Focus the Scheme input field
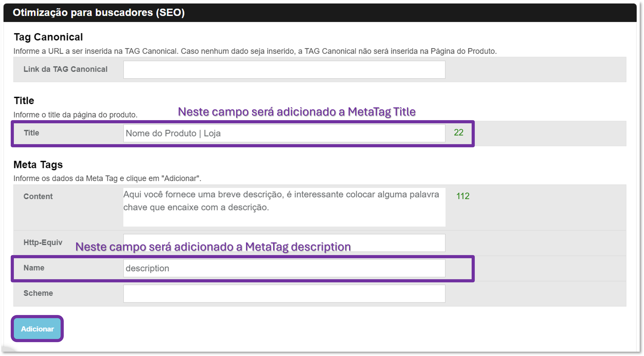The height and width of the screenshot is (356, 644). [284, 293]
